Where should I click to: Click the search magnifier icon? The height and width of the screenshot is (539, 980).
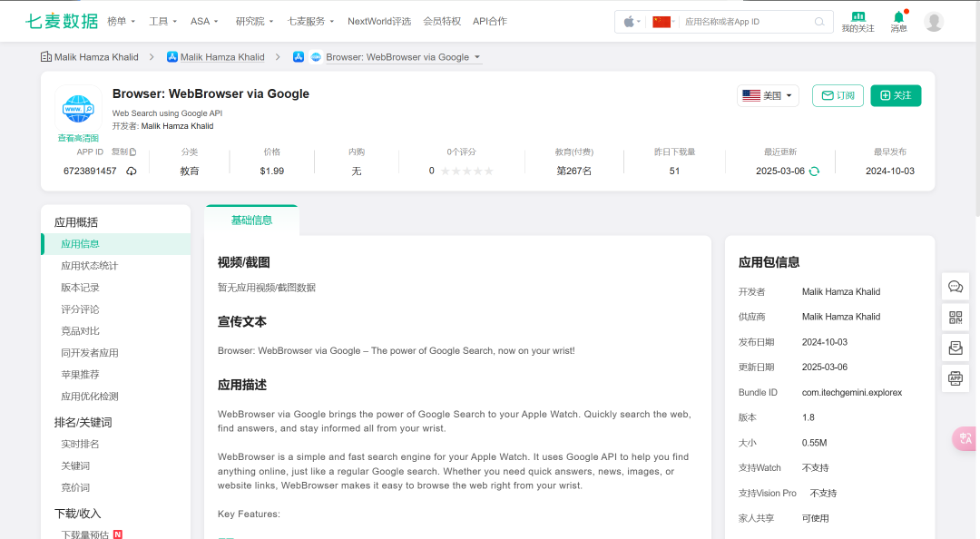click(x=818, y=22)
